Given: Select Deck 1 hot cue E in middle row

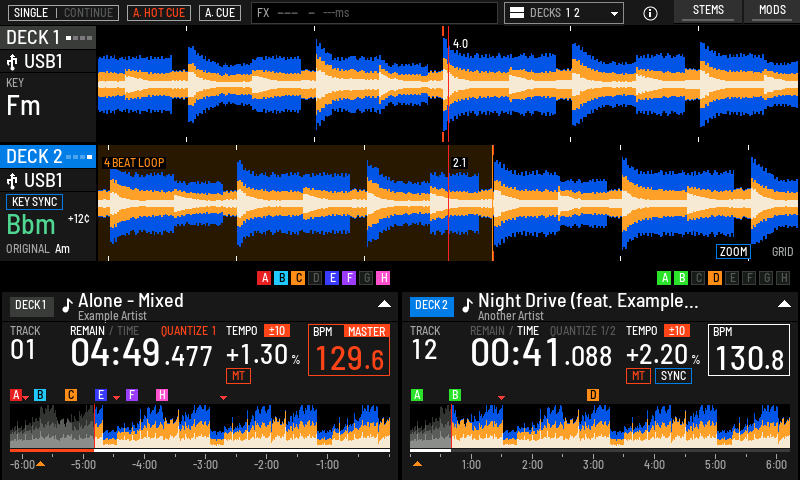Looking at the screenshot, I should pyautogui.click(x=332, y=278).
